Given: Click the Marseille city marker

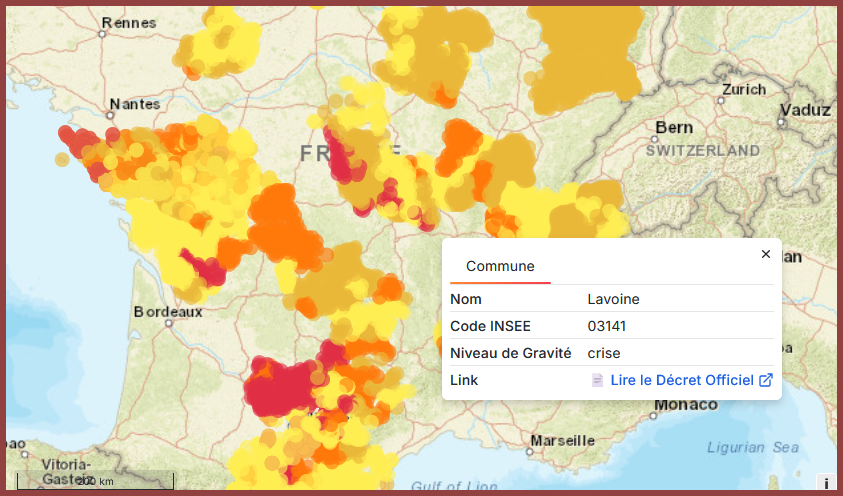Looking at the screenshot, I should tap(530, 452).
